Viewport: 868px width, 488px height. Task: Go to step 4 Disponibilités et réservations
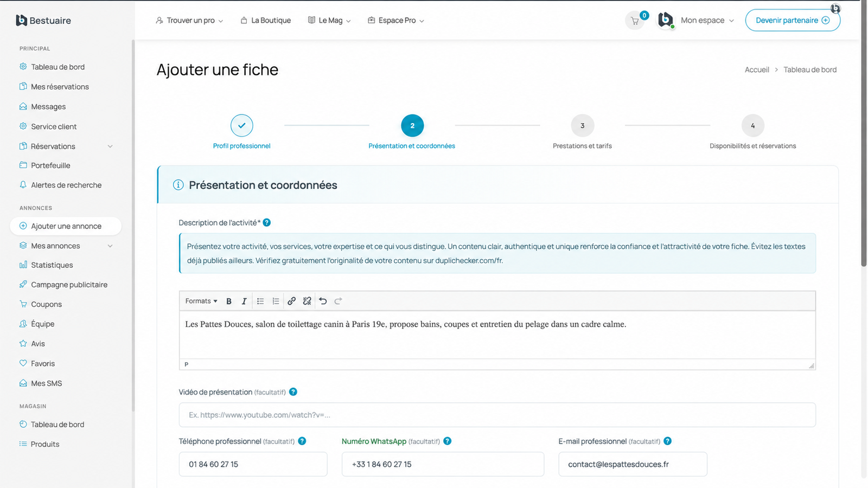point(753,125)
